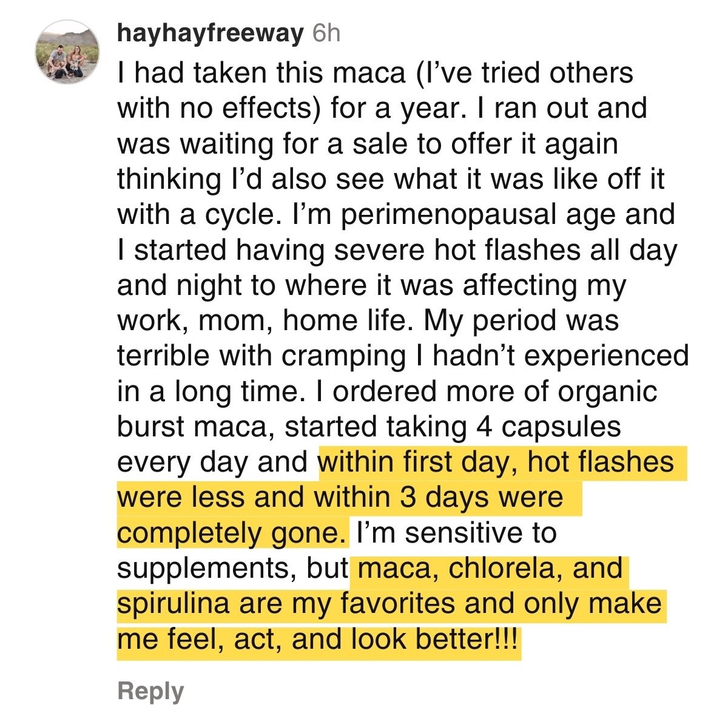Click the Reply link below the comment
Viewport: 728px width, 721px height.
[150, 691]
